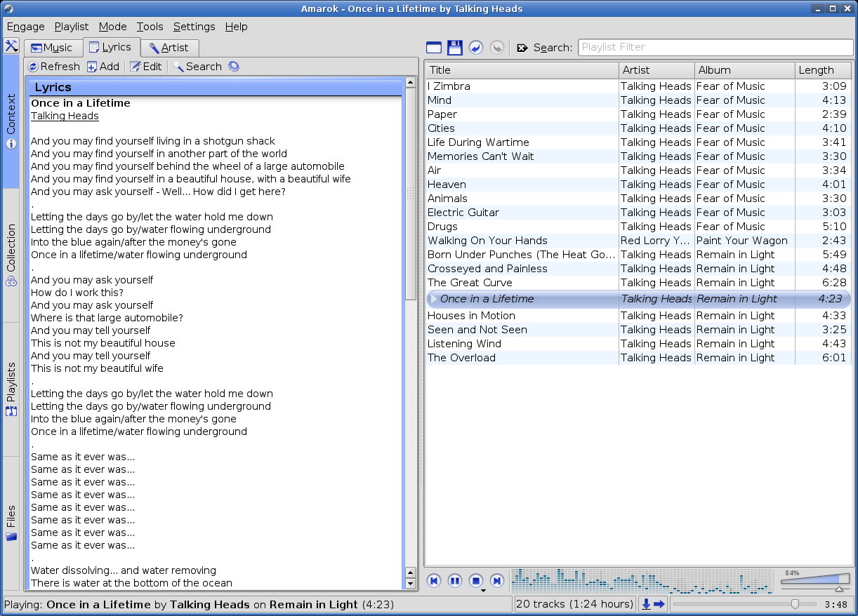Stop playback with the stop button

(x=476, y=580)
